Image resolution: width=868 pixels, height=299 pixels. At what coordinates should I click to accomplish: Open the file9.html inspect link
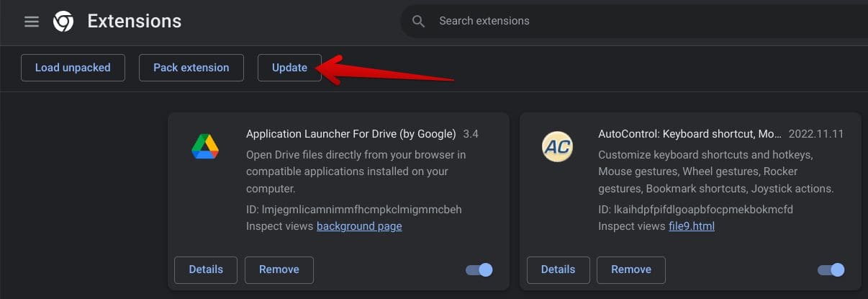pos(692,226)
